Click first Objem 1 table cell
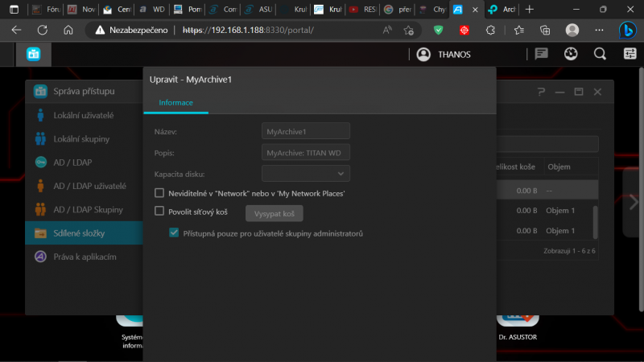This screenshot has width=644, height=362. pos(560,211)
